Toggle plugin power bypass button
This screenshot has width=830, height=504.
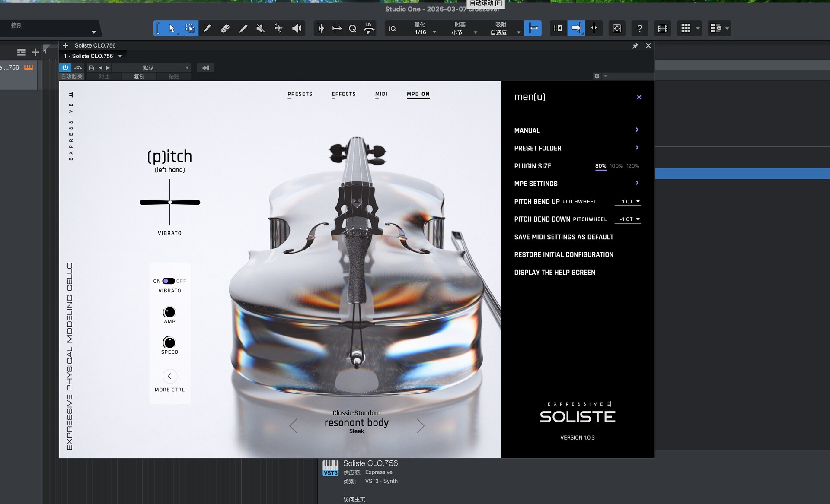point(65,68)
